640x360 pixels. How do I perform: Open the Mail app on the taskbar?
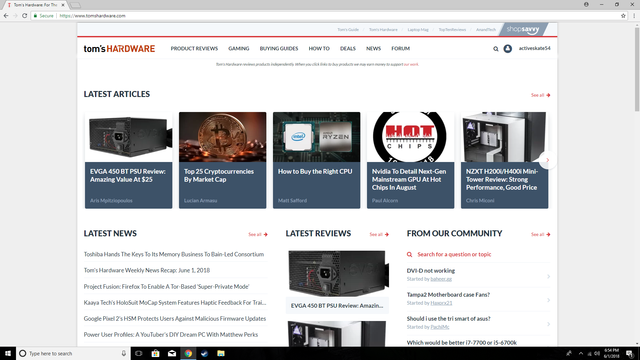coord(172,353)
